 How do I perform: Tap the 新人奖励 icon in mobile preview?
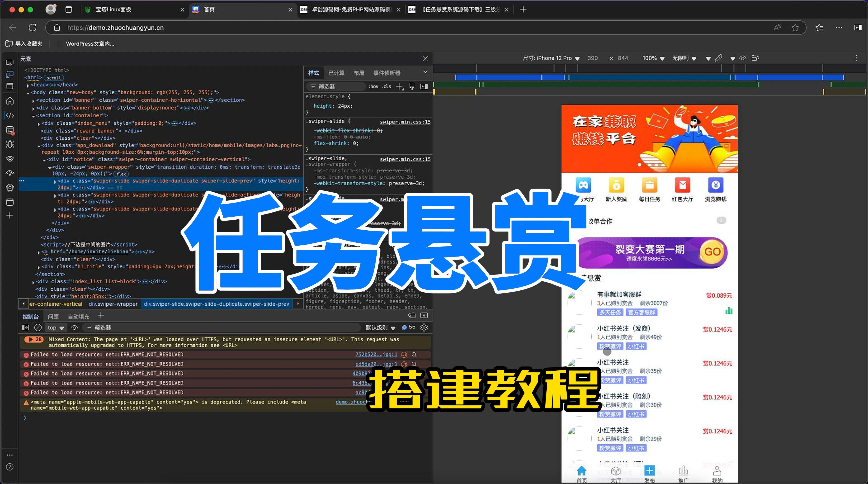tap(616, 190)
